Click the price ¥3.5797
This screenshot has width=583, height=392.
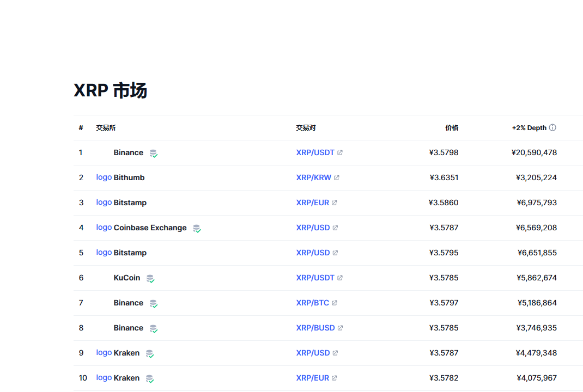(x=444, y=303)
